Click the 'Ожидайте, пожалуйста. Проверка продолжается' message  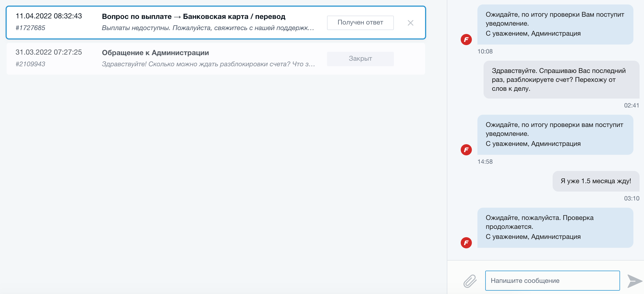pyautogui.click(x=555, y=227)
